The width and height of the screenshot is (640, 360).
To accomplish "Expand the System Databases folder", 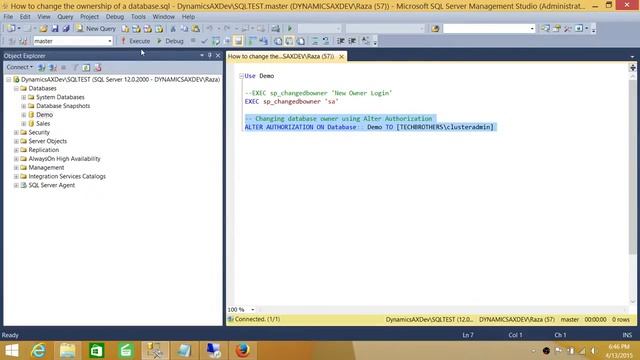I will 24,97.
